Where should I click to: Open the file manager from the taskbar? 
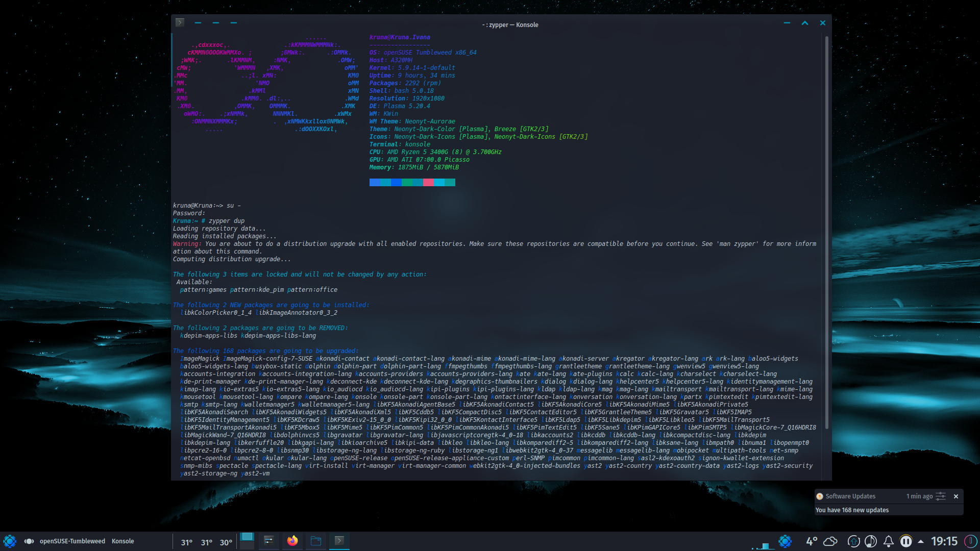(316, 541)
